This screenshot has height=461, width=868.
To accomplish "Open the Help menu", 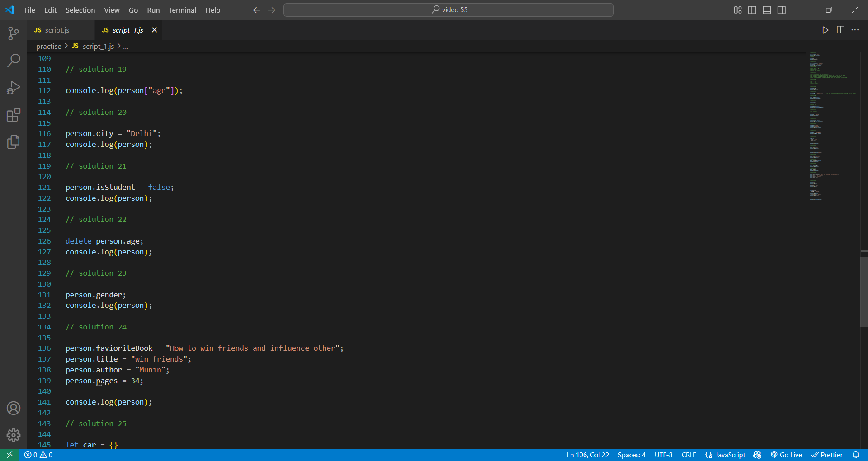I will [x=212, y=10].
